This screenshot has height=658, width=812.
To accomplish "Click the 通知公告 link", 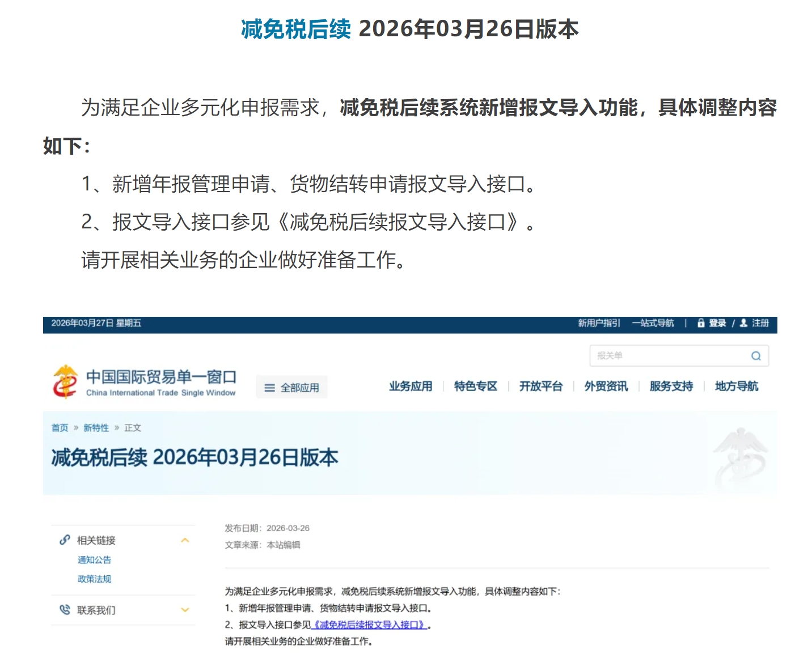I will 94,560.
